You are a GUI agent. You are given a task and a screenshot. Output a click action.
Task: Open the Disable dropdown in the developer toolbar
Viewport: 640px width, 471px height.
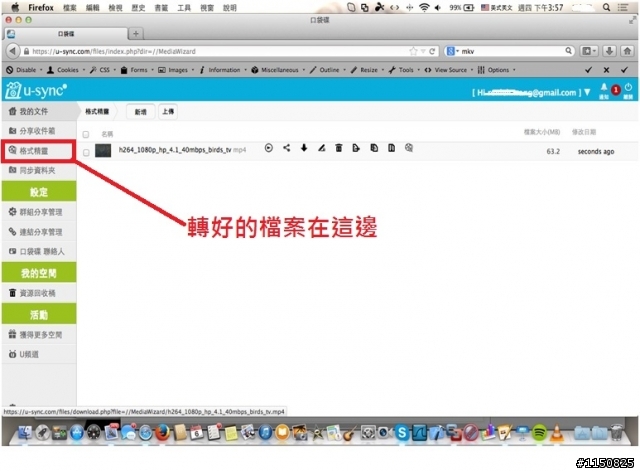(x=24, y=70)
